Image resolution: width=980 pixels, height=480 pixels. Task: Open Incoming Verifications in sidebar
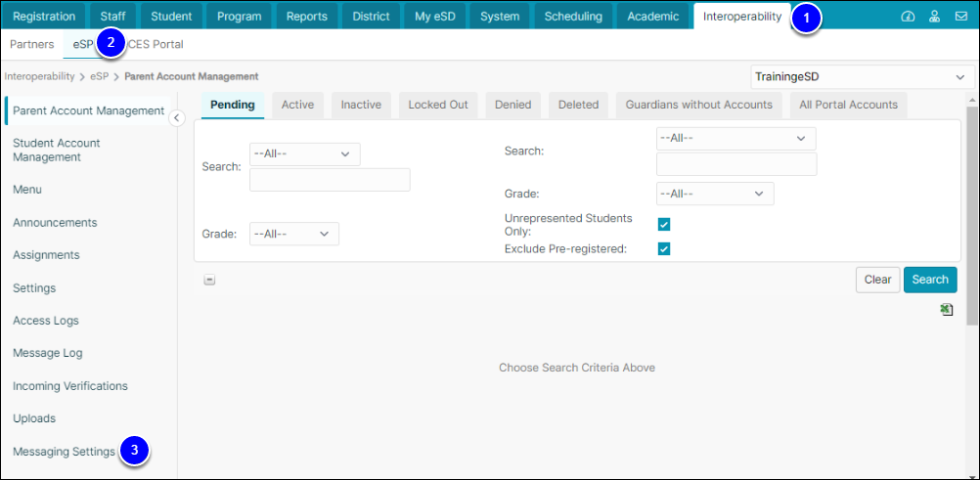tap(70, 385)
